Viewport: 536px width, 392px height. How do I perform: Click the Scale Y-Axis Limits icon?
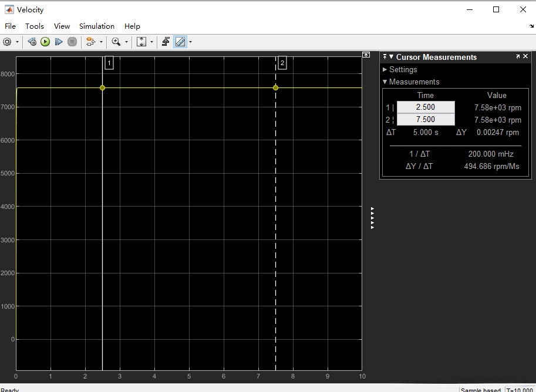click(x=141, y=42)
